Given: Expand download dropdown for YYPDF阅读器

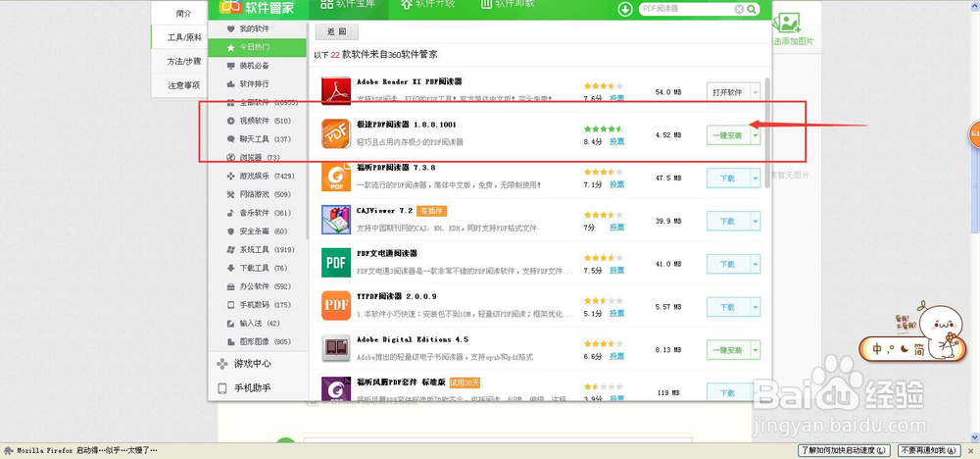Looking at the screenshot, I should click(x=755, y=307).
